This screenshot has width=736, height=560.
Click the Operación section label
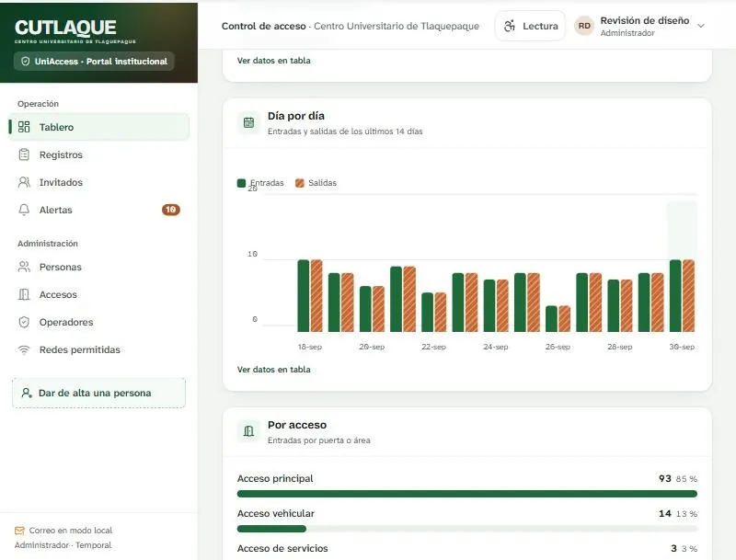coord(38,104)
